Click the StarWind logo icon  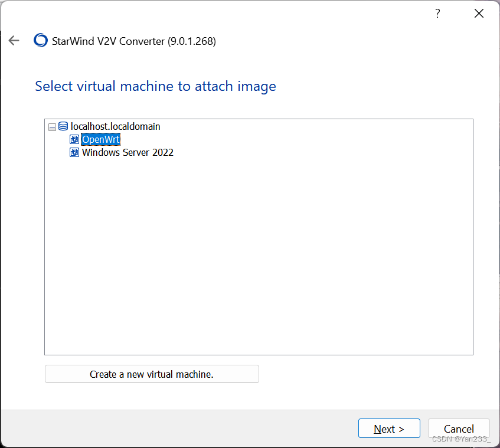[41, 41]
